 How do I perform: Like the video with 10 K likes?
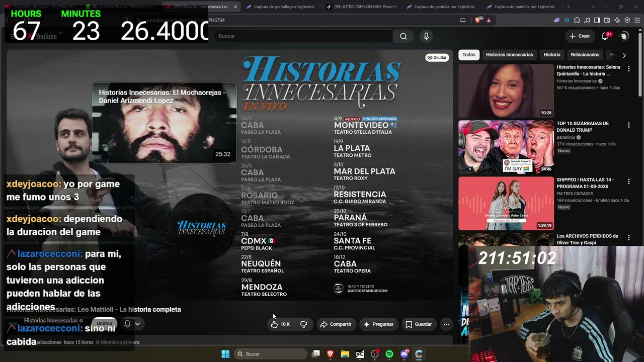(x=280, y=324)
